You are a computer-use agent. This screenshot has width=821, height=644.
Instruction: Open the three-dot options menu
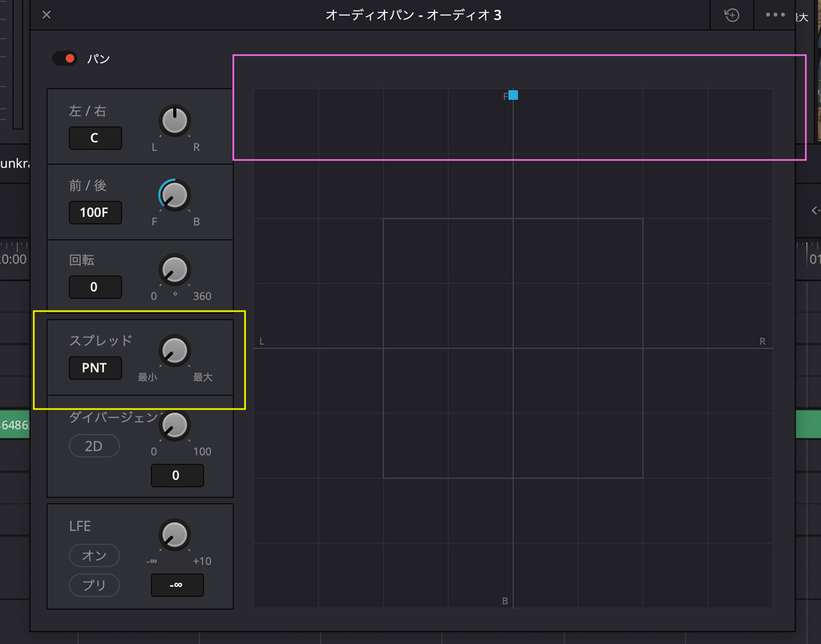pos(775,15)
